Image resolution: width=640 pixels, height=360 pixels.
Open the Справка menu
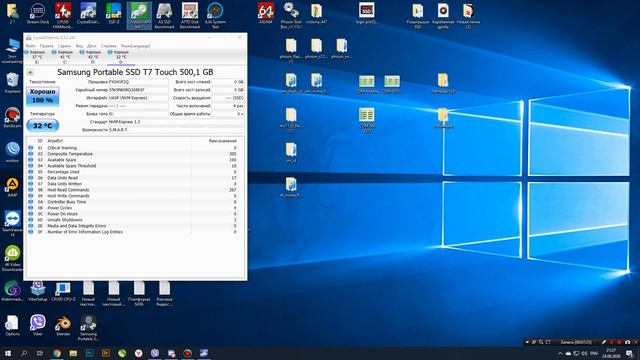[109, 46]
